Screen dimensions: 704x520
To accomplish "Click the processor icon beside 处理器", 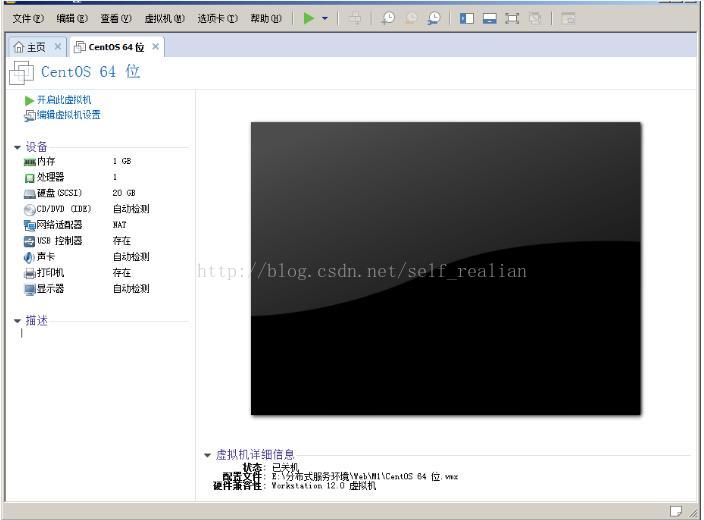I will point(30,178).
